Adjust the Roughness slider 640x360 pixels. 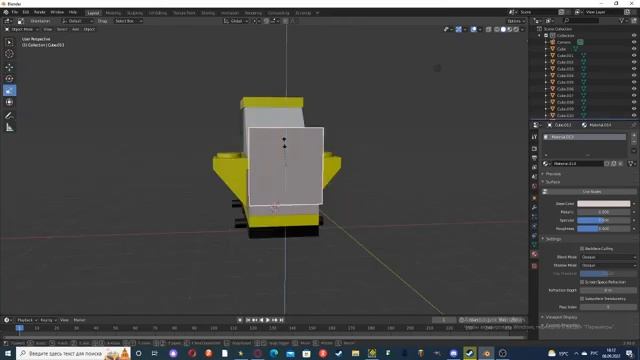point(603,229)
